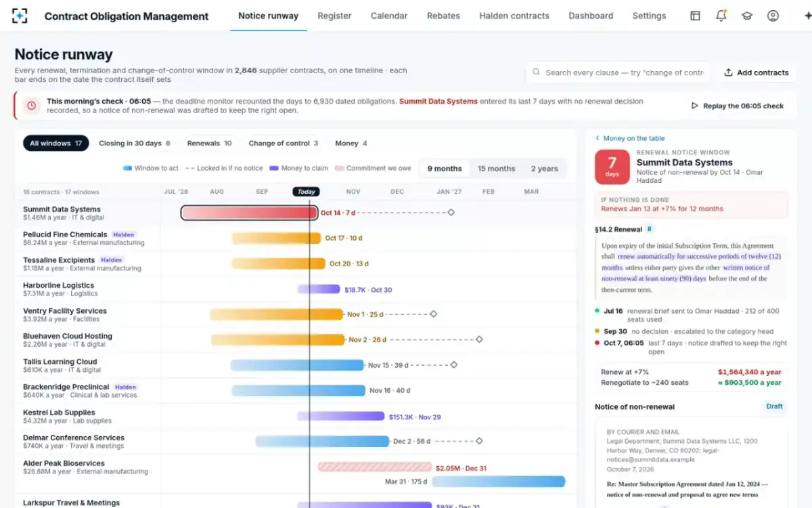Show All windows filter
This screenshot has height=508, width=812.
(56, 144)
